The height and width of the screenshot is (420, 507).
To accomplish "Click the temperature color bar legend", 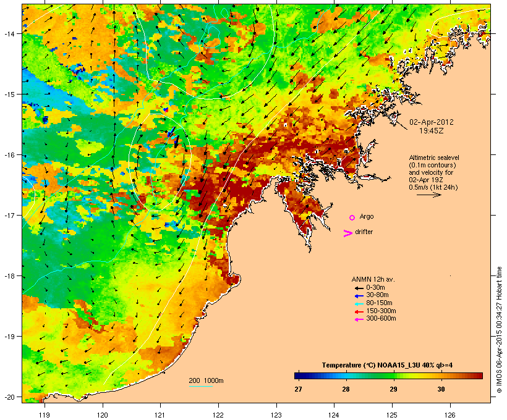I will [x=388, y=376].
